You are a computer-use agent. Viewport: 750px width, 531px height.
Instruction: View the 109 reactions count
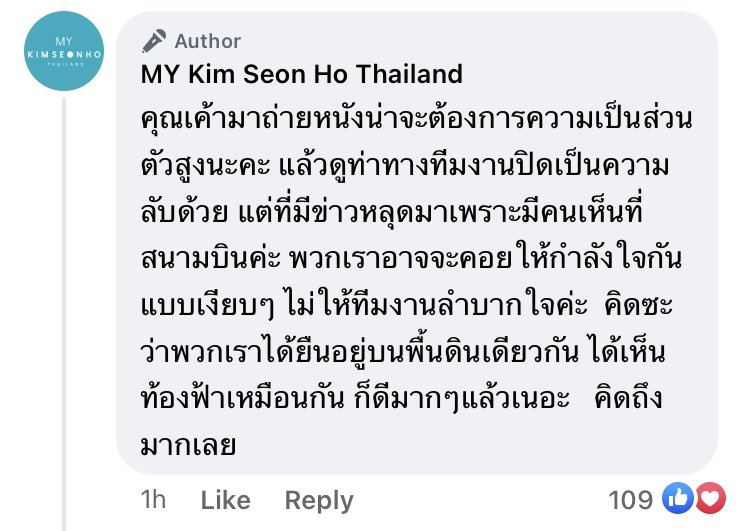(631, 499)
